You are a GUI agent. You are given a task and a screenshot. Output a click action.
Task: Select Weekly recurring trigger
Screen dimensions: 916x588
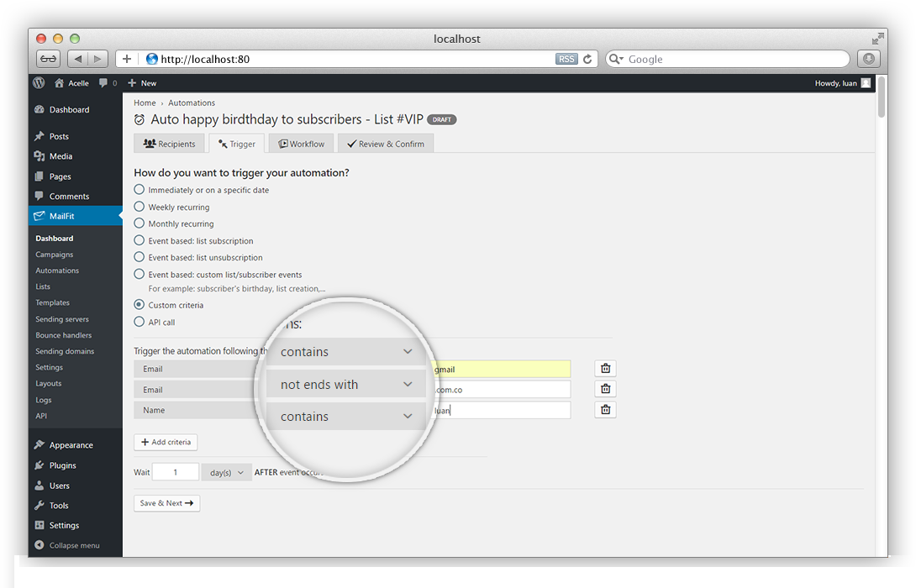(x=139, y=207)
